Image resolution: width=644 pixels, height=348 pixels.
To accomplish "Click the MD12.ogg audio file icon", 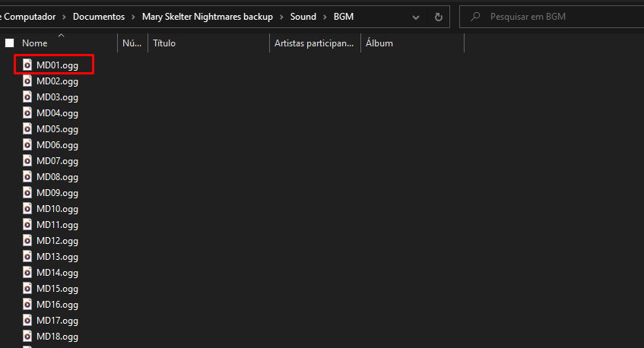I will click(27, 241).
